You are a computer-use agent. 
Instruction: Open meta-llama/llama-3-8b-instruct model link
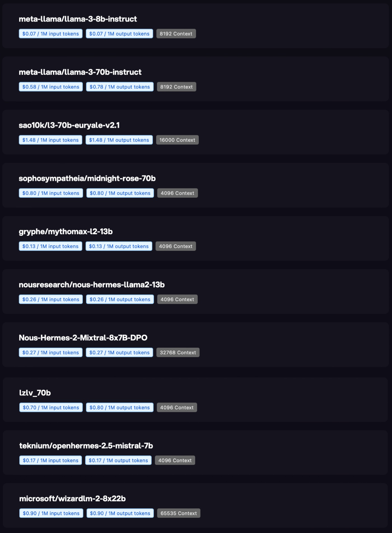[78, 19]
